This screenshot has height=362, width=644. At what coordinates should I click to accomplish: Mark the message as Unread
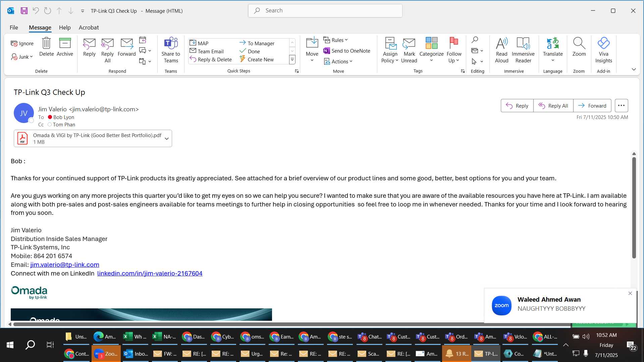(409, 50)
